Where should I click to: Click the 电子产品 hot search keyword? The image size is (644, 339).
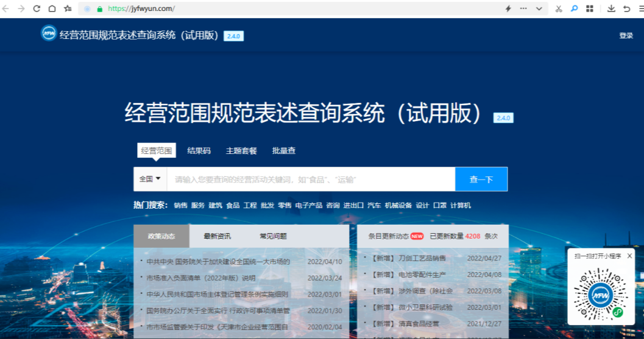point(308,205)
